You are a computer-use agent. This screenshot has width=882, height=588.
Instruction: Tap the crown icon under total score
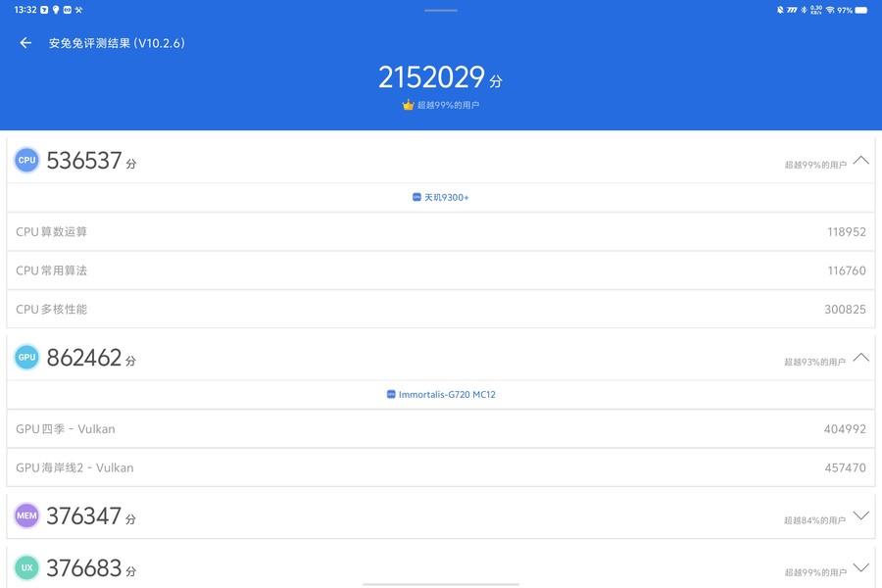(409, 105)
